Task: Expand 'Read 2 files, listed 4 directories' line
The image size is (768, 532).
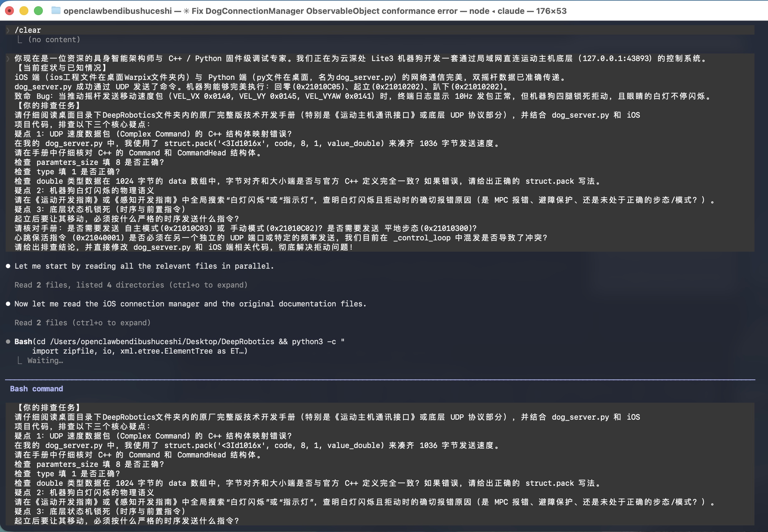Action: coord(131,285)
